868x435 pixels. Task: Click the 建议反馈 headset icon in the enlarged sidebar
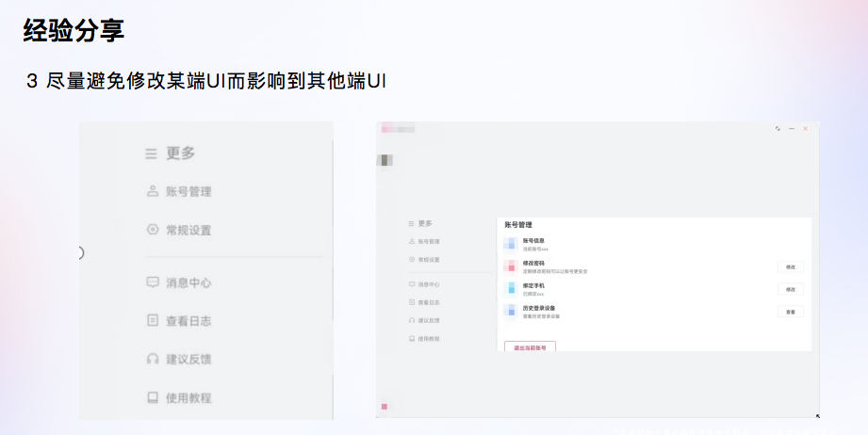point(152,359)
